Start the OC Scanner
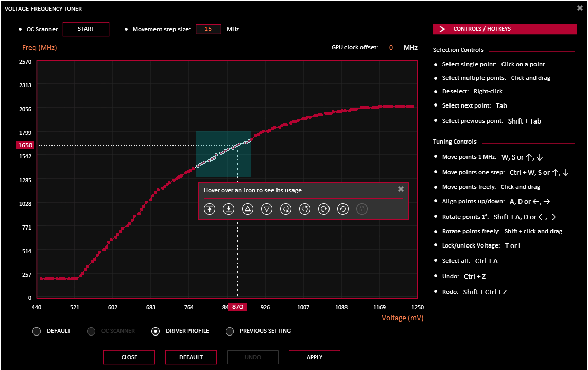The image size is (588, 370). (x=86, y=29)
